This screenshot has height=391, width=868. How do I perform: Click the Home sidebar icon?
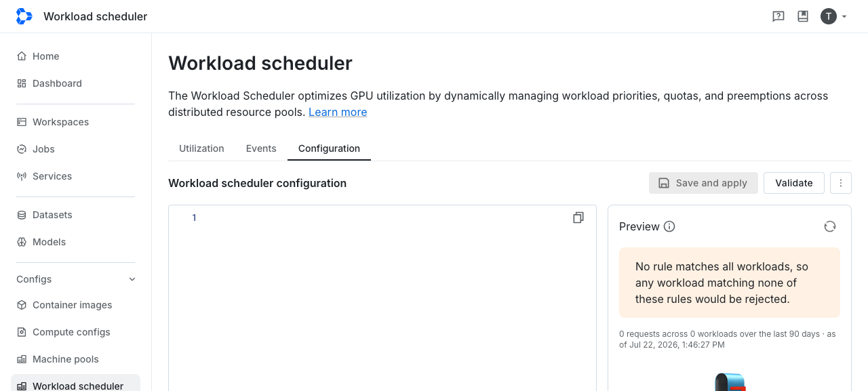(22, 56)
